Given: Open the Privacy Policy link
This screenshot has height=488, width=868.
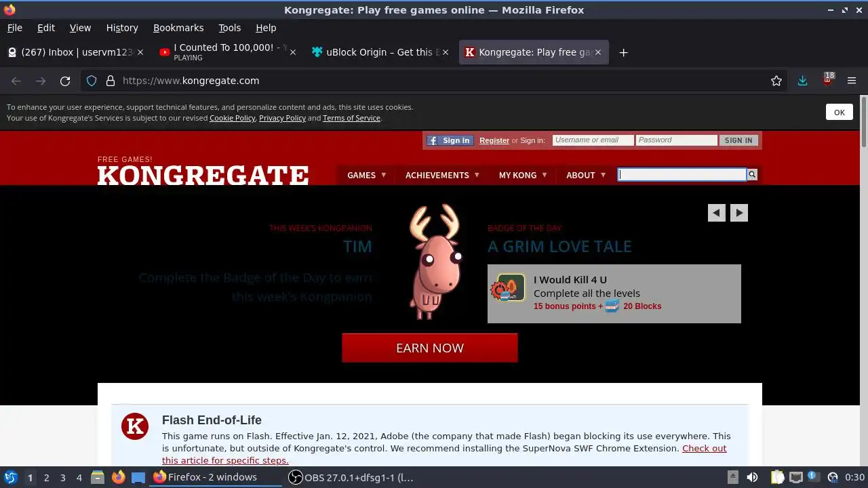Looking at the screenshot, I should [282, 118].
